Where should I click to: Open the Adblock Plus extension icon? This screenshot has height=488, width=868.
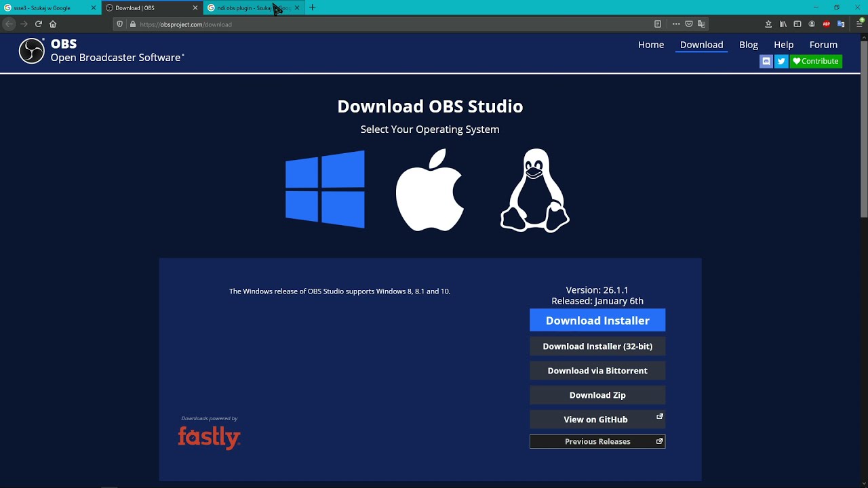(x=827, y=24)
